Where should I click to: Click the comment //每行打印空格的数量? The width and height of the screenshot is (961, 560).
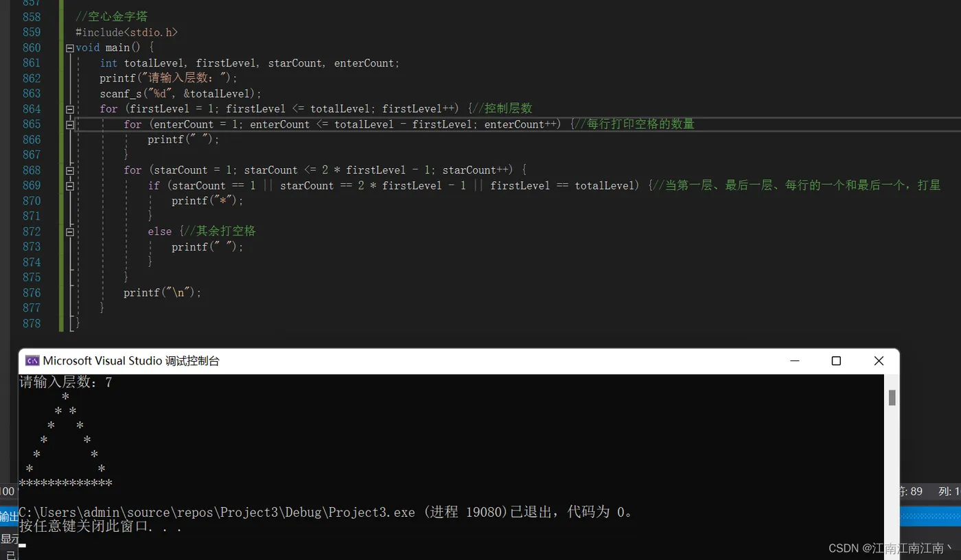tap(636, 124)
